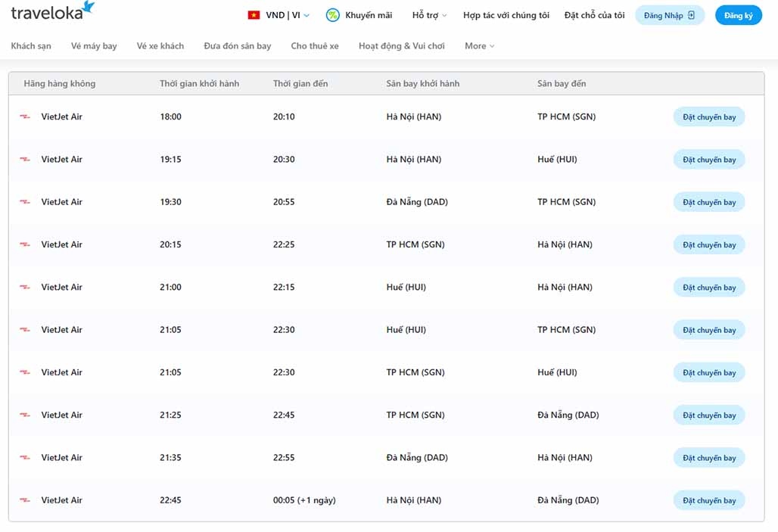Screen dimensions: 778x532
Task: Book the 22:45 Hà Nội to Đà Nẵng flight
Action: (x=709, y=501)
